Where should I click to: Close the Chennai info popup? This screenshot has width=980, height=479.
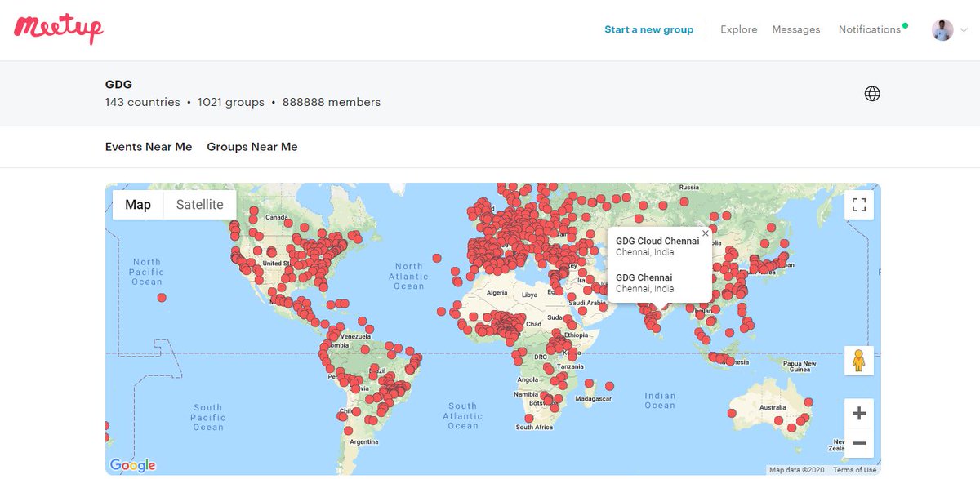click(706, 233)
